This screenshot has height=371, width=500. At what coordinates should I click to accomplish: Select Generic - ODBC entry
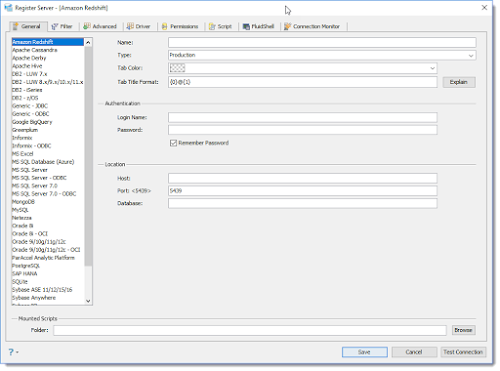tap(48, 114)
